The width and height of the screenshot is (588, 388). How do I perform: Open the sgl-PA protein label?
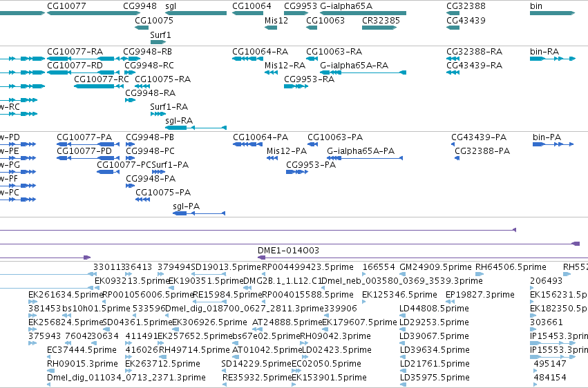click(187, 206)
